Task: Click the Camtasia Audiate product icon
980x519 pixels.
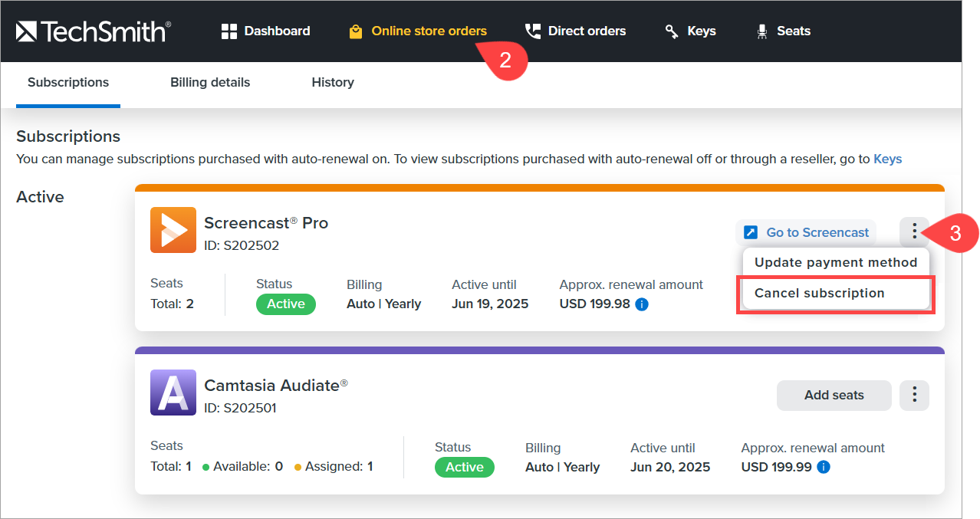Action: (x=173, y=393)
